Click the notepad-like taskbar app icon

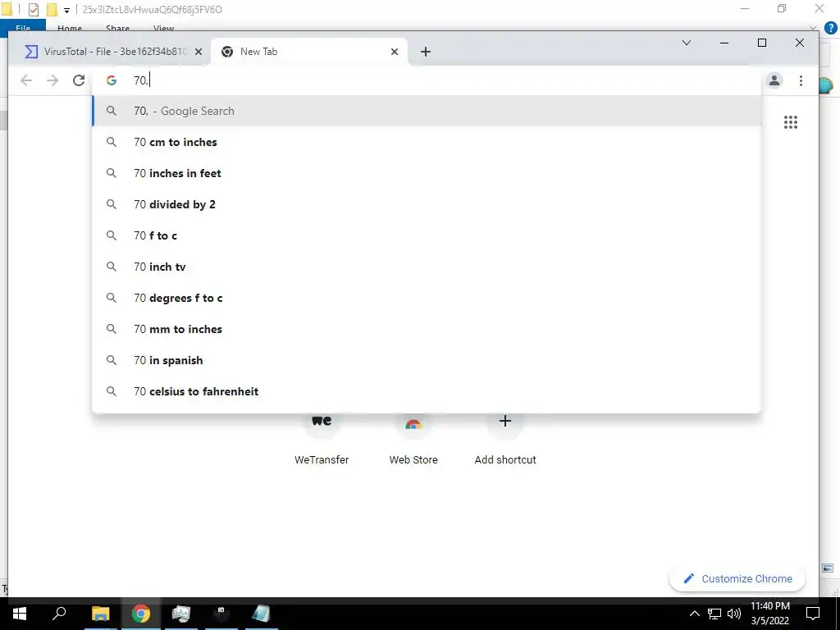tap(261, 614)
